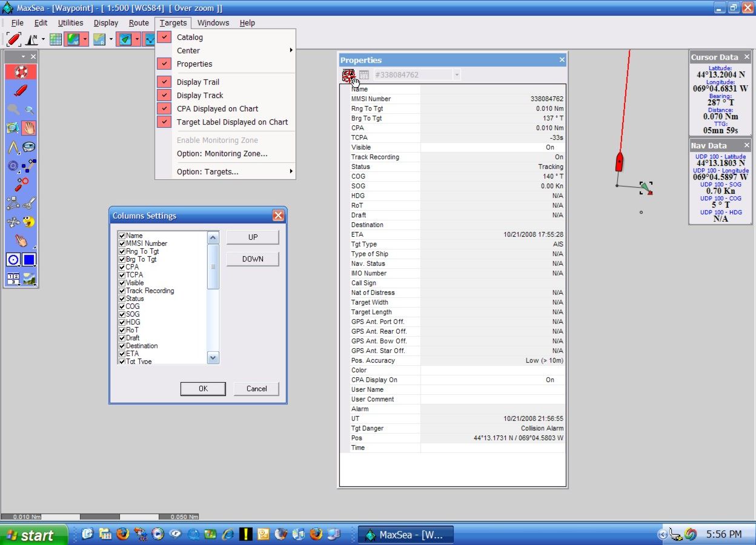This screenshot has width=756, height=545.
Task: Select the Man Overboard lifebuoy tool
Action: (x=21, y=72)
